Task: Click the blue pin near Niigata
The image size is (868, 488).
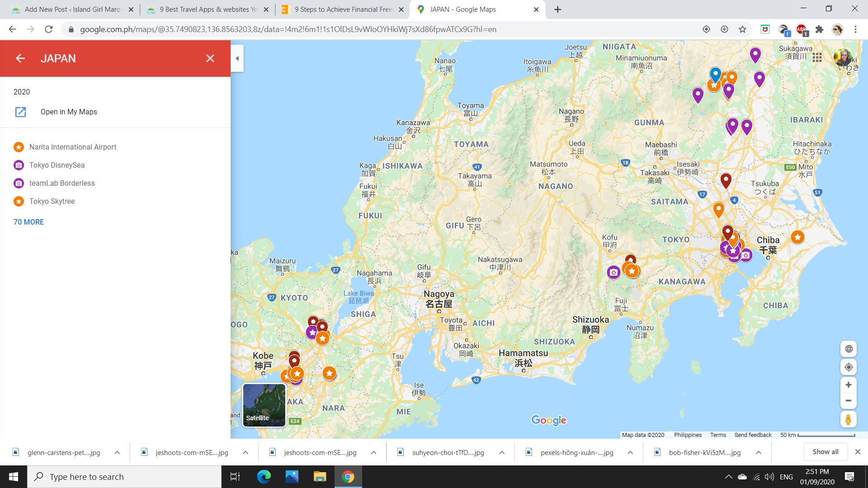Action: tap(715, 74)
